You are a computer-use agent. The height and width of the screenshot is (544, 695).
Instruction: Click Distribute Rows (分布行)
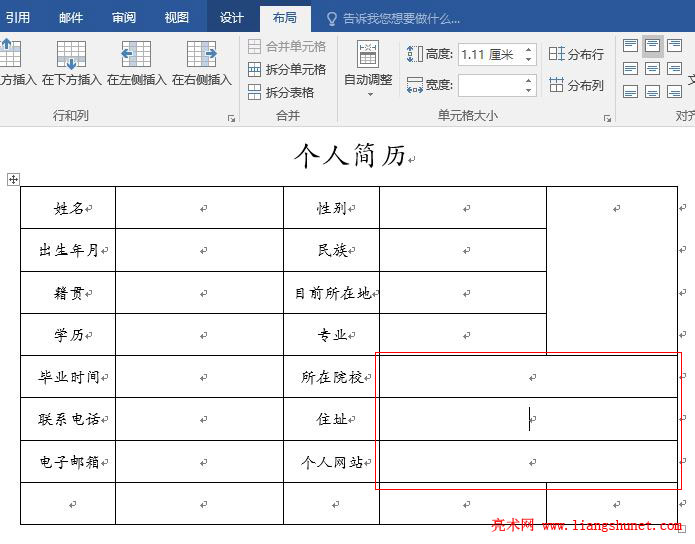(x=576, y=54)
